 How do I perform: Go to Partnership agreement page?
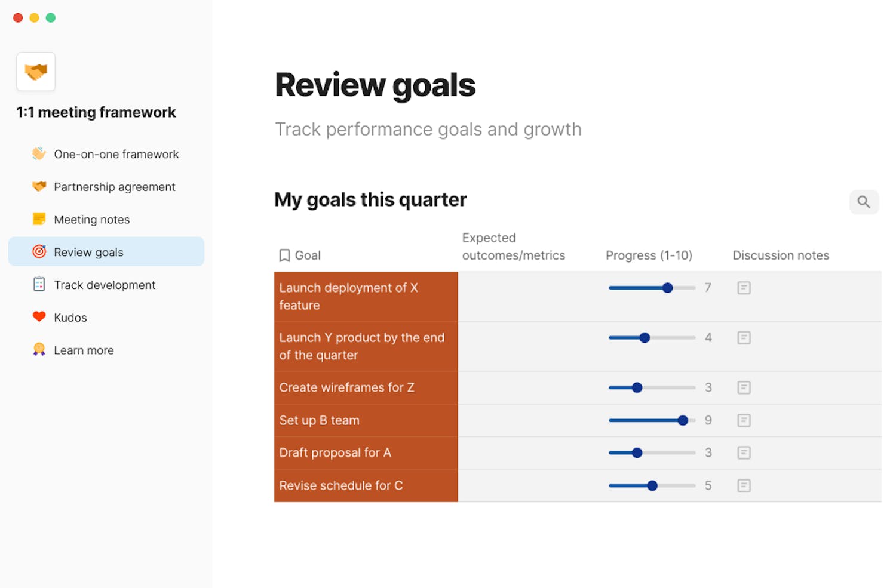114,187
